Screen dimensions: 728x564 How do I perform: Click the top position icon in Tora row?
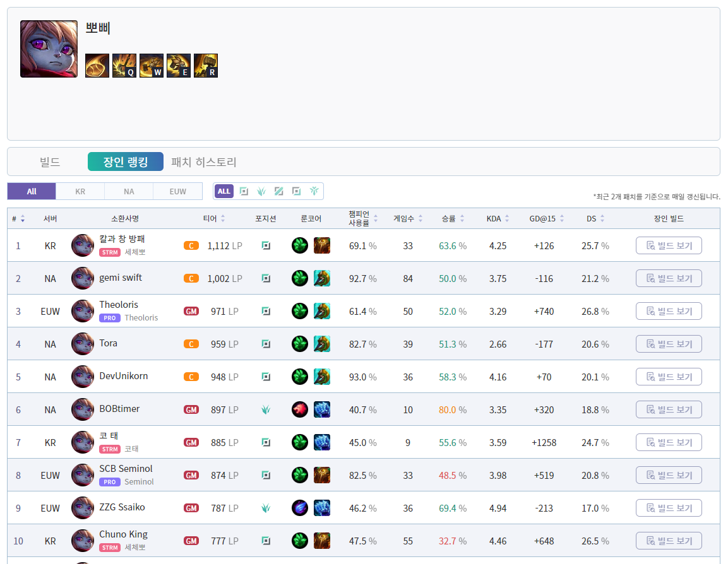click(x=266, y=344)
